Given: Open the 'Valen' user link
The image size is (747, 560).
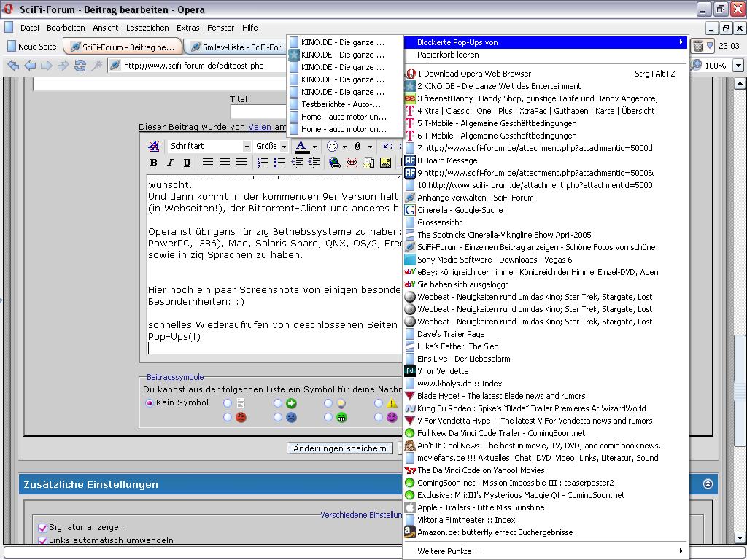Looking at the screenshot, I should click(260, 127).
